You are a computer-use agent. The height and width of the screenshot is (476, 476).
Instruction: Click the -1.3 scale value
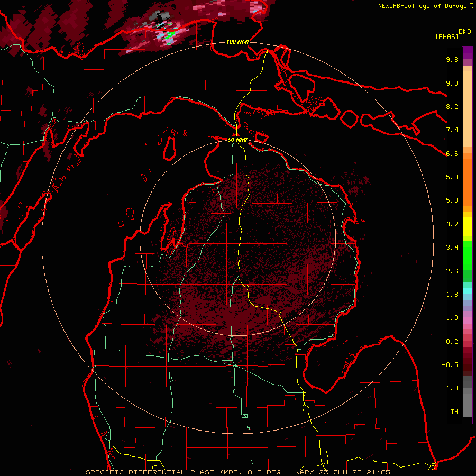coord(450,388)
